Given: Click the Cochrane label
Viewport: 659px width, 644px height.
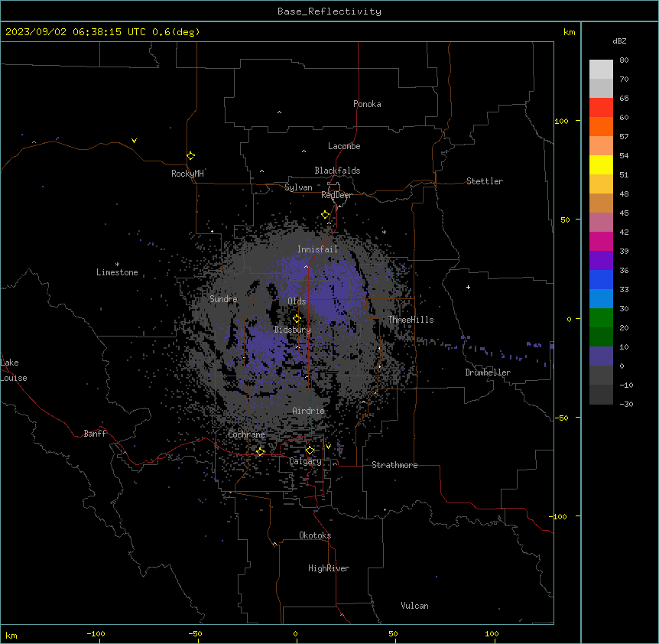Looking at the screenshot, I should [x=246, y=434].
